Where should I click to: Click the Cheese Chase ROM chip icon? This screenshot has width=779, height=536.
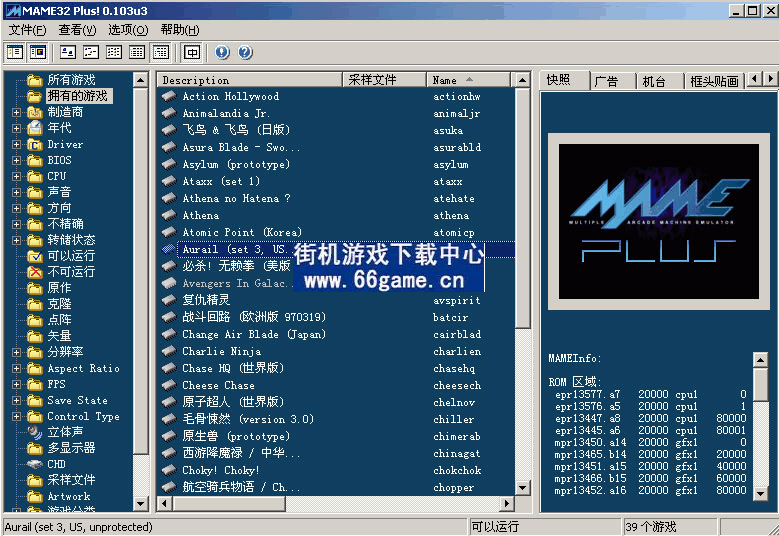click(169, 385)
